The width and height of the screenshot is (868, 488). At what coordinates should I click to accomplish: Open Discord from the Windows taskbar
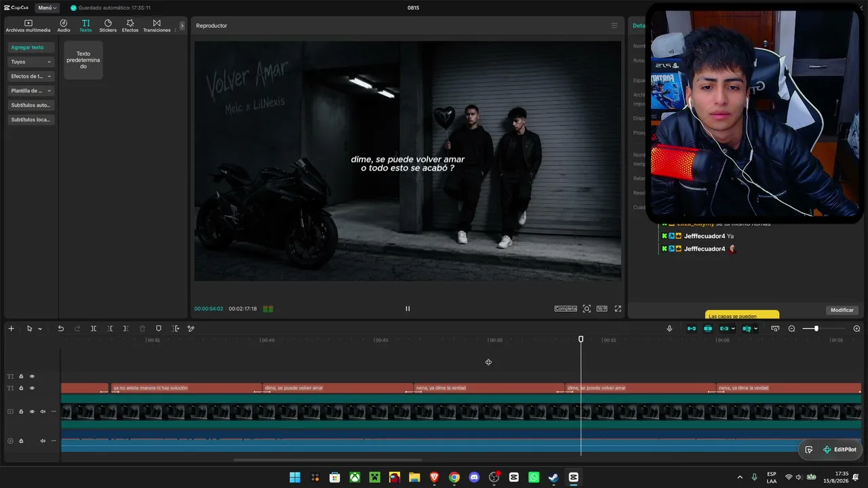click(x=474, y=477)
